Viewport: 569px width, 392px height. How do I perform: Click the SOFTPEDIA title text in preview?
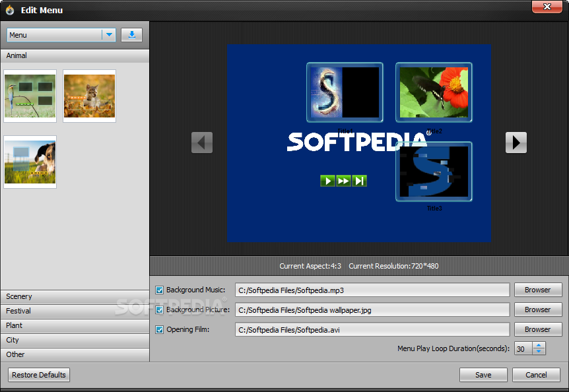coord(356,142)
